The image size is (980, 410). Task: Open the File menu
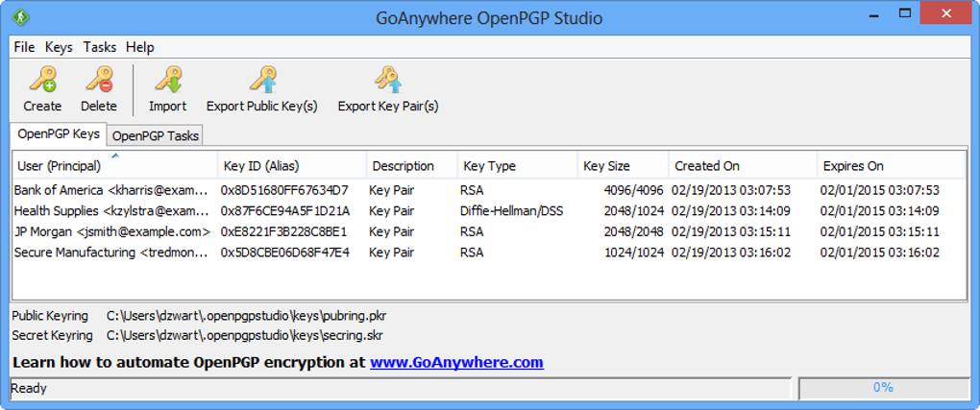(x=24, y=47)
